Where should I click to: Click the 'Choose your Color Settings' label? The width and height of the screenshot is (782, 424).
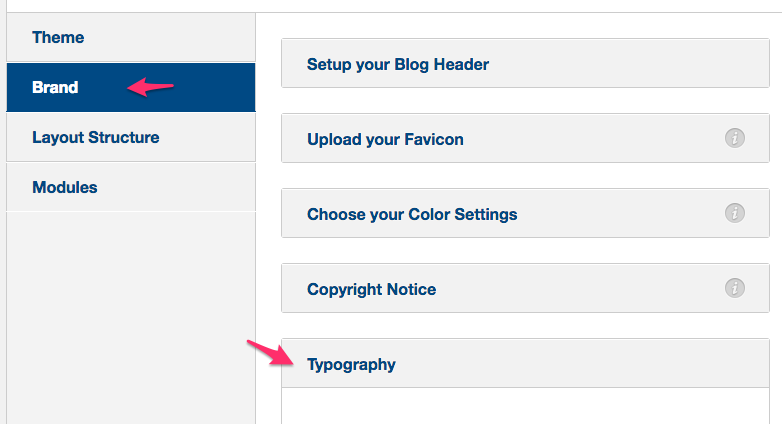coord(412,214)
